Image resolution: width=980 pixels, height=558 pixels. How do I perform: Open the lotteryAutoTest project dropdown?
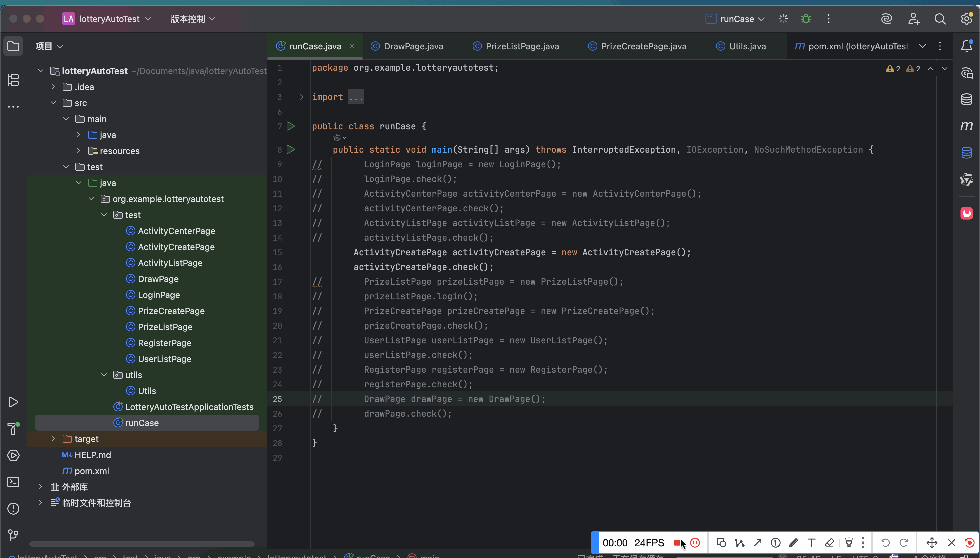coord(107,19)
